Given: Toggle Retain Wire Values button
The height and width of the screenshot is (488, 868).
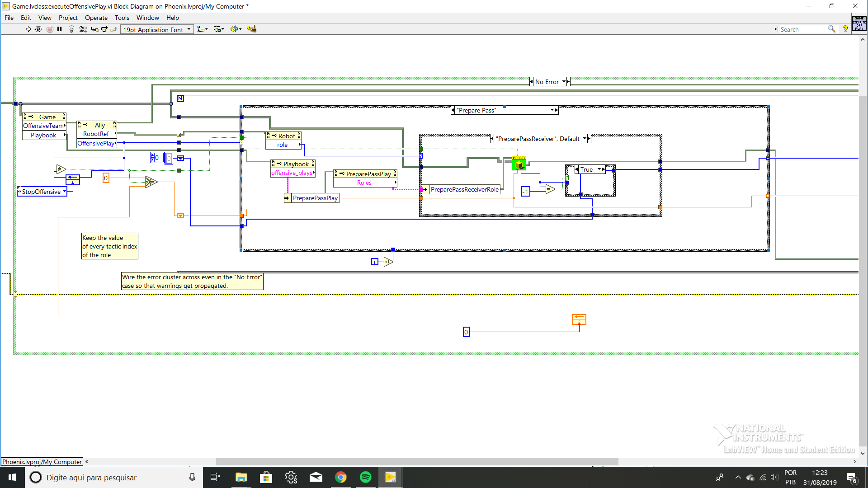Looking at the screenshot, I should point(83,29).
